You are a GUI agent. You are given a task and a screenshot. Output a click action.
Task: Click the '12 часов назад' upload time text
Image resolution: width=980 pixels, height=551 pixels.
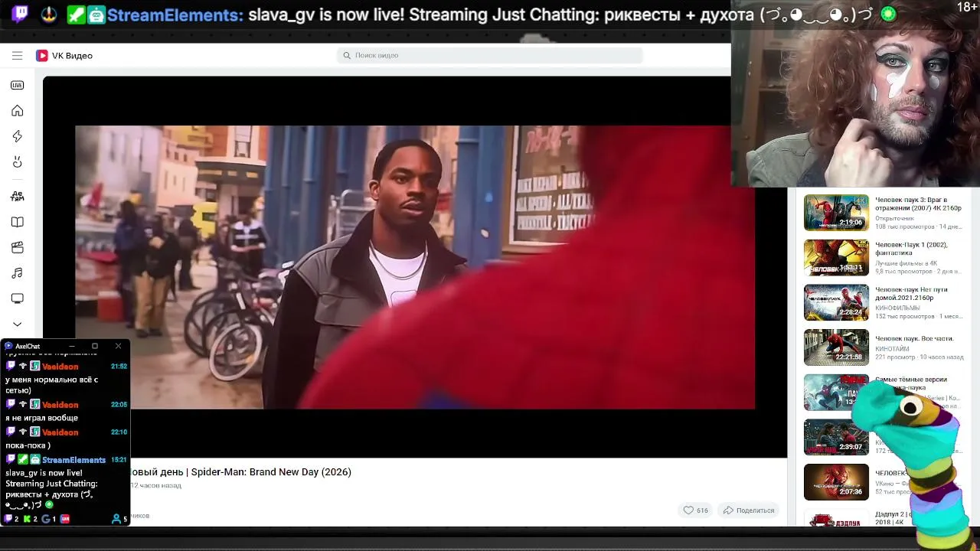coord(156,485)
